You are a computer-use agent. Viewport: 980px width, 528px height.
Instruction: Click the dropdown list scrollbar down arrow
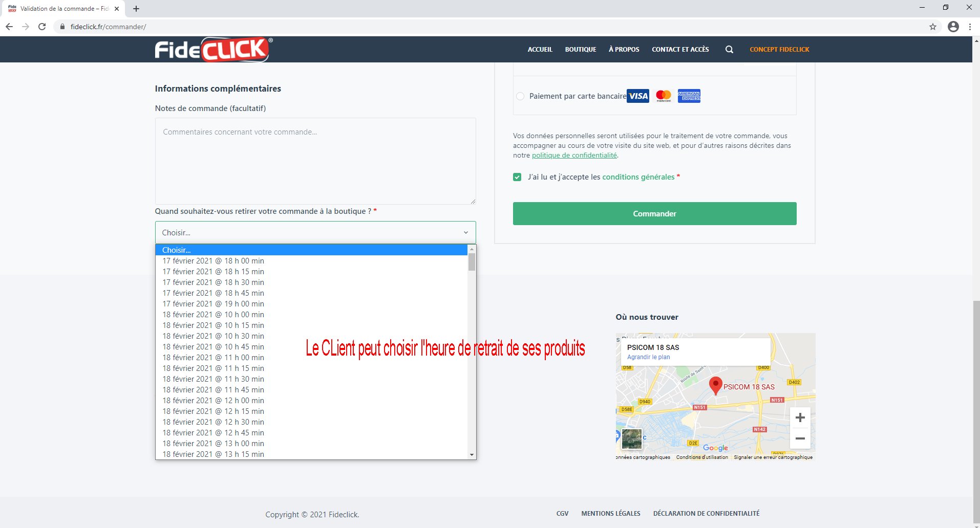coord(472,455)
